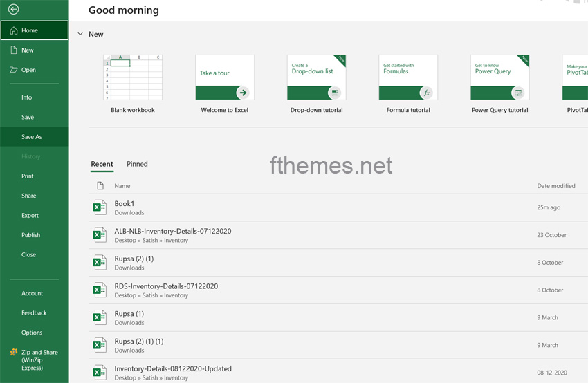588x383 pixels.
Task: Click the table icon on Power Query card
Action: click(x=518, y=93)
